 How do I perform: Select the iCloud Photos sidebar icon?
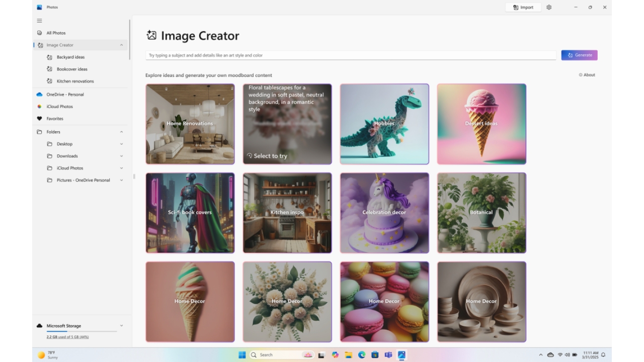click(x=40, y=107)
